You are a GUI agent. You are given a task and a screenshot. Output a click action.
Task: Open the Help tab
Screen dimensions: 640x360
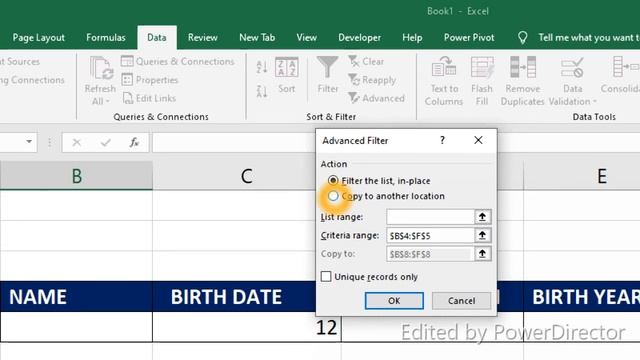point(412,38)
